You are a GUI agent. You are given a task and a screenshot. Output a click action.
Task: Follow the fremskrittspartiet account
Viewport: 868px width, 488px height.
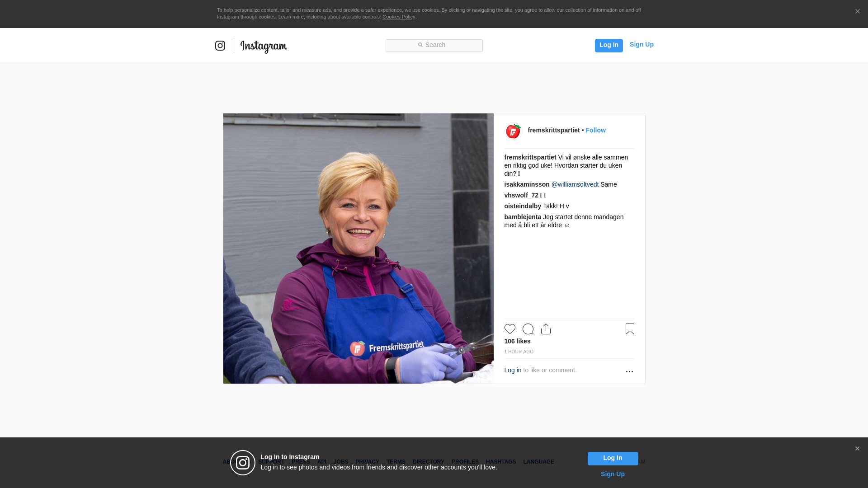(595, 130)
